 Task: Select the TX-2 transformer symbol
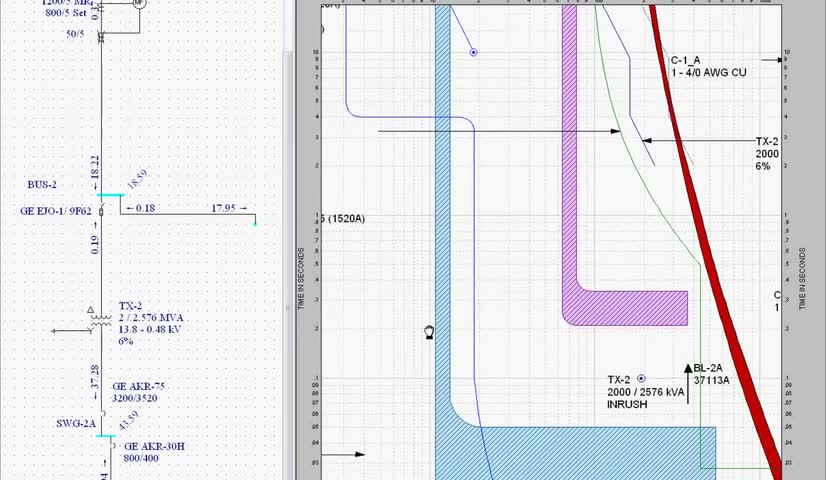[x=101, y=321]
